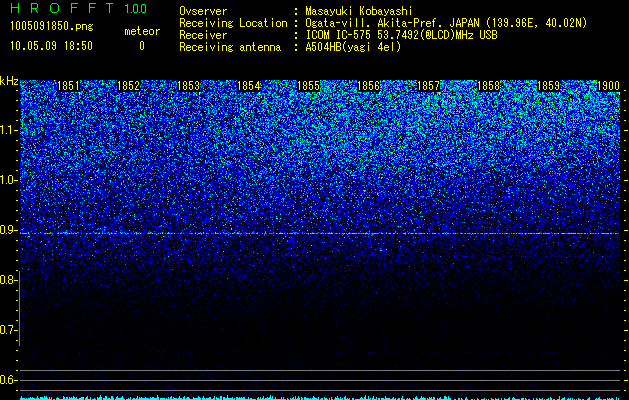Click the HROFFT 1.0.0 title text

(x=79, y=8)
